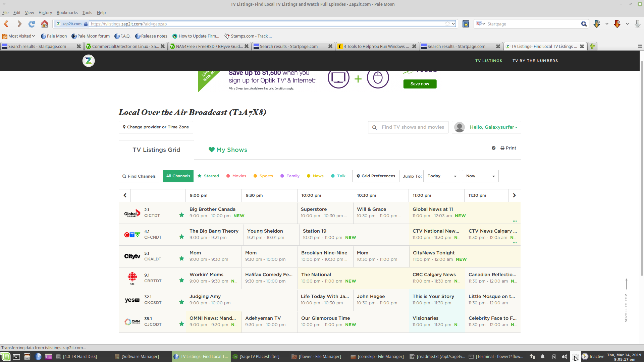Open the File menu
The image size is (644, 362).
pyautogui.click(x=5, y=12)
